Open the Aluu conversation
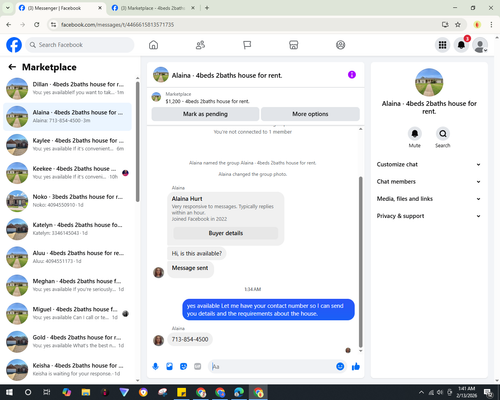 [67, 257]
